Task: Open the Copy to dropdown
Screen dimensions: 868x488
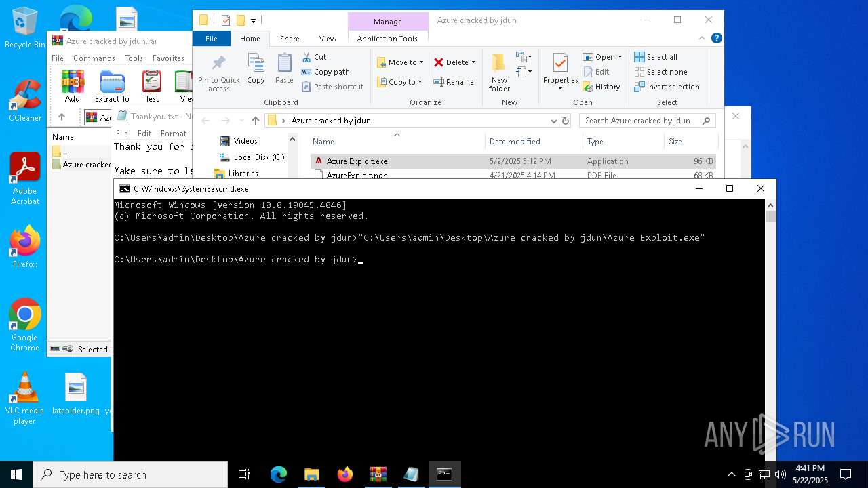Action: coord(400,82)
